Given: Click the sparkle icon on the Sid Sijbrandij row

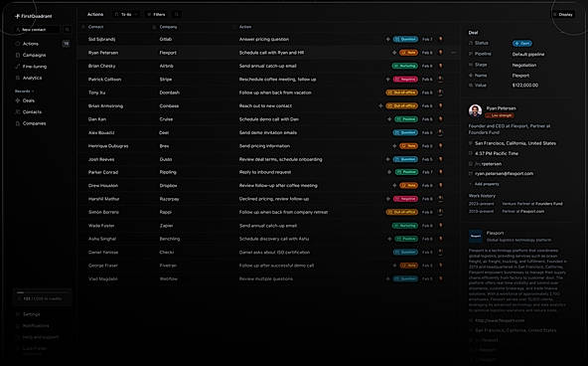Looking at the screenshot, I should click(387, 39).
